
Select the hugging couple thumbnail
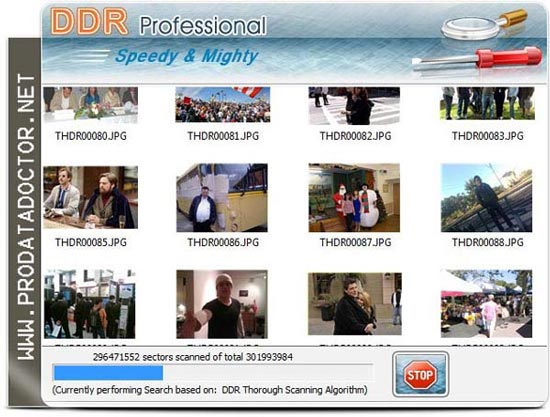click(x=355, y=304)
